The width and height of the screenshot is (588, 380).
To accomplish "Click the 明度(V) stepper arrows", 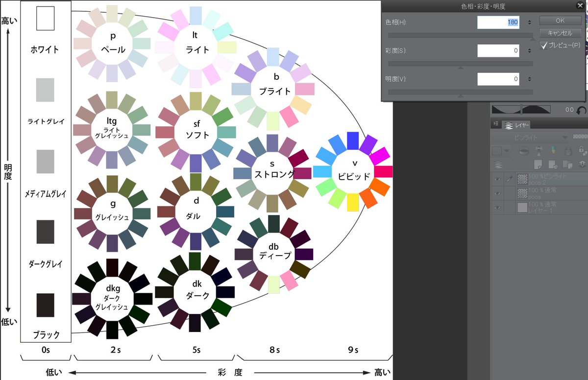I will [530, 79].
